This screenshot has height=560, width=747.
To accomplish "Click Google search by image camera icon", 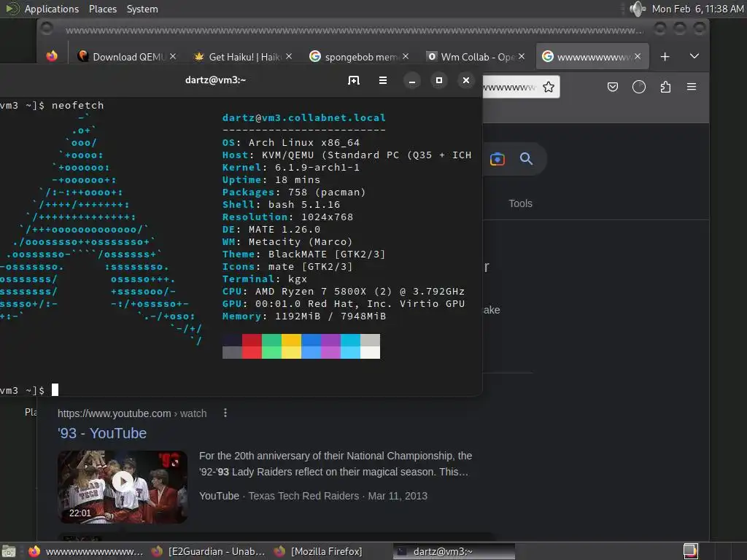I will [x=497, y=159].
